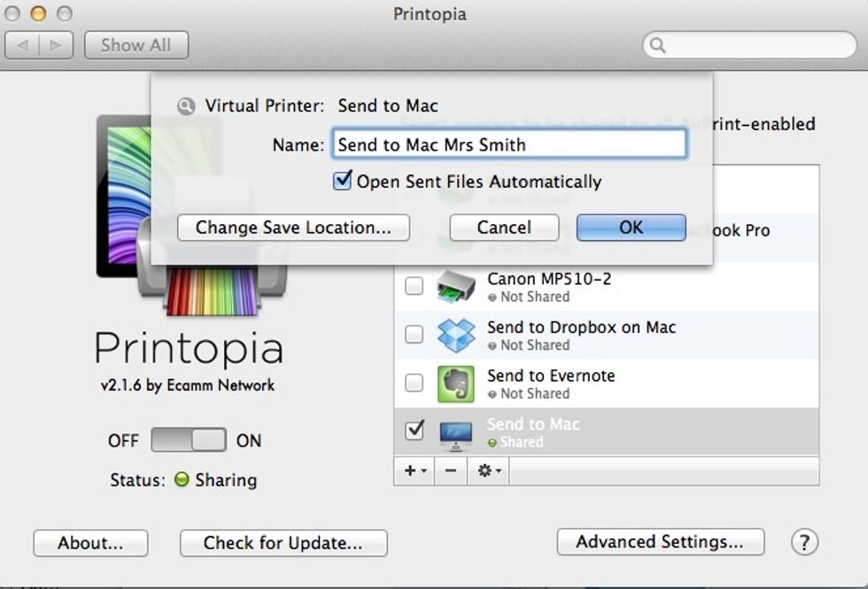Select the Send to Mac monitor icon
The image size is (868, 589).
tap(456, 431)
